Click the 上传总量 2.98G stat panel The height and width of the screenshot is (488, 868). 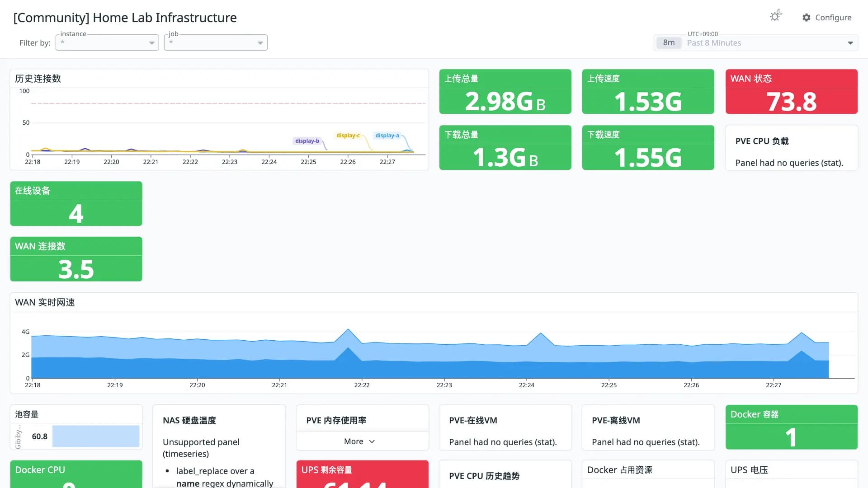pyautogui.click(x=505, y=91)
